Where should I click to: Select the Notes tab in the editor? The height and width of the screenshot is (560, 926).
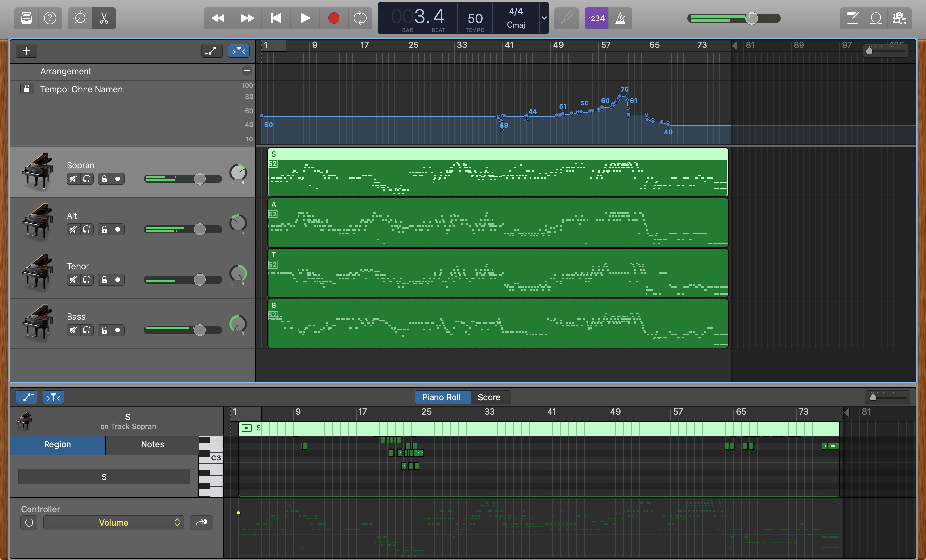pos(152,444)
